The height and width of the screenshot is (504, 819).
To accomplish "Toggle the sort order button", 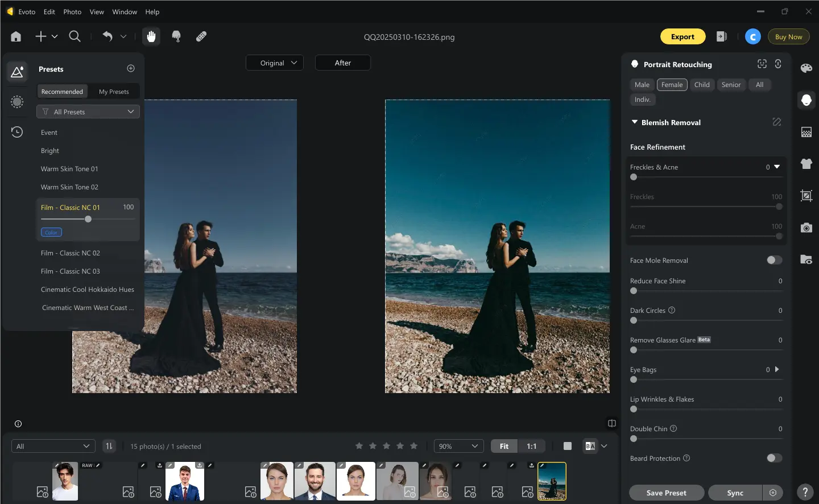I will coord(109,446).
